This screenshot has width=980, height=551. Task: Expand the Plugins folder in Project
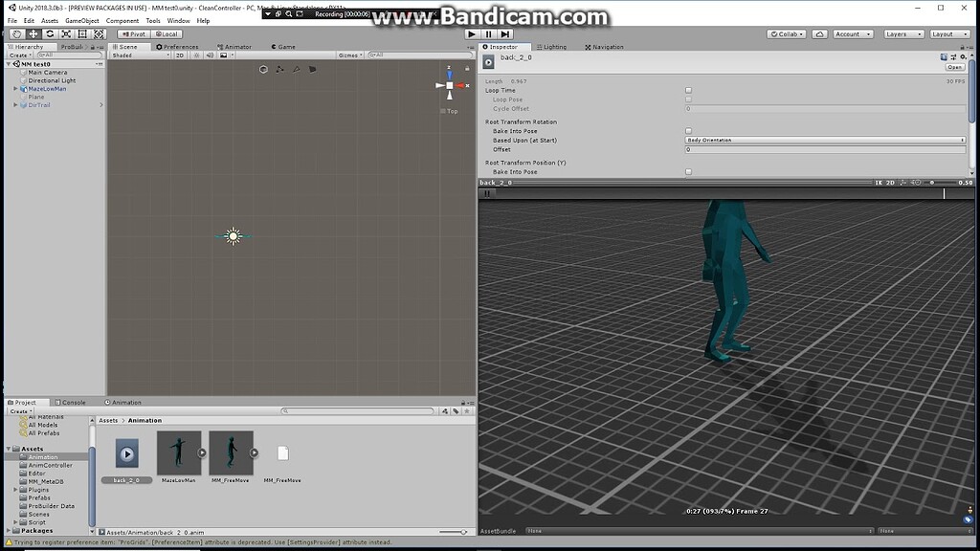[x=13, y=489]
